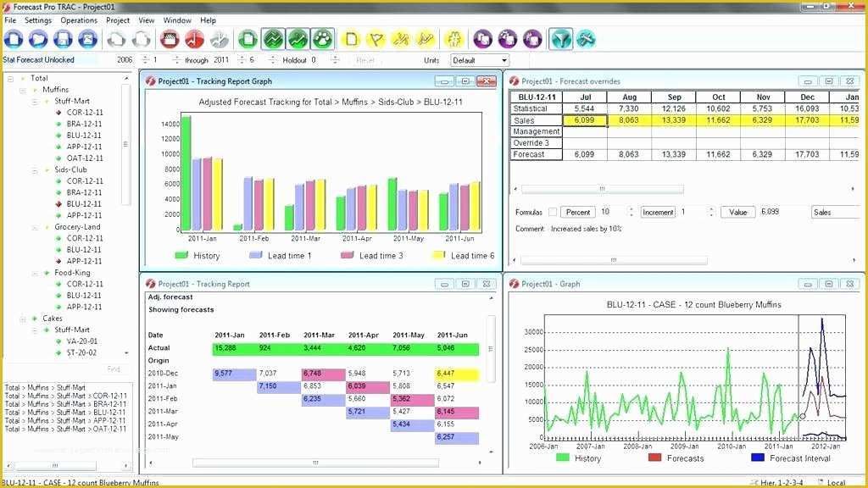Collapse the Grocery-Land tree node
Image resolution: width=868 pixels, height=488 pixels.
pyautogui.click(x=34, y=227)
